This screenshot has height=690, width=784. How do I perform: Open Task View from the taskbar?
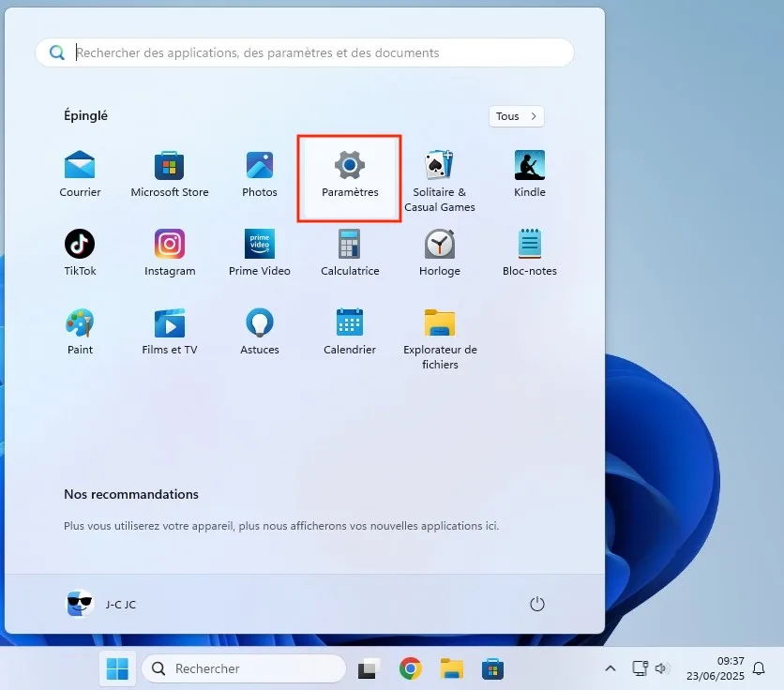tap(368, 668)
